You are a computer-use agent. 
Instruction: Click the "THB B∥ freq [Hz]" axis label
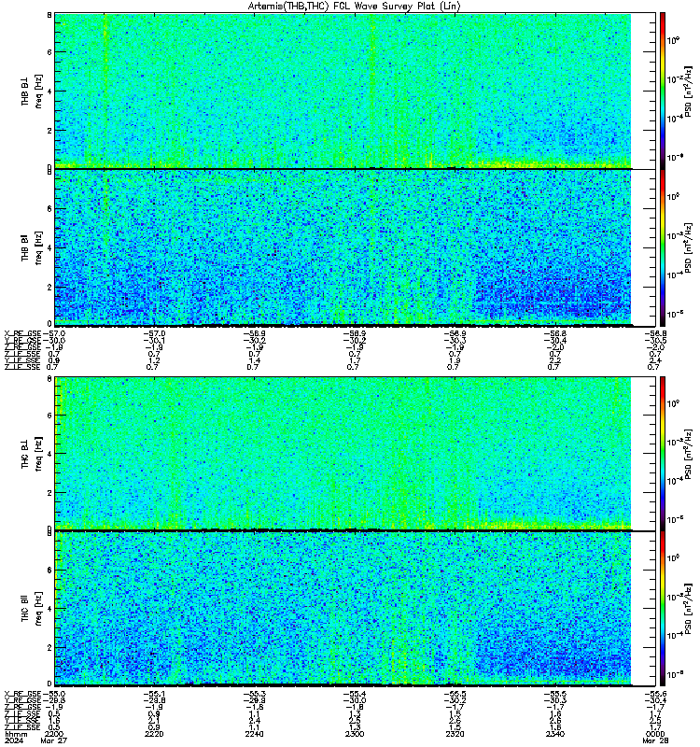[32, 247]
